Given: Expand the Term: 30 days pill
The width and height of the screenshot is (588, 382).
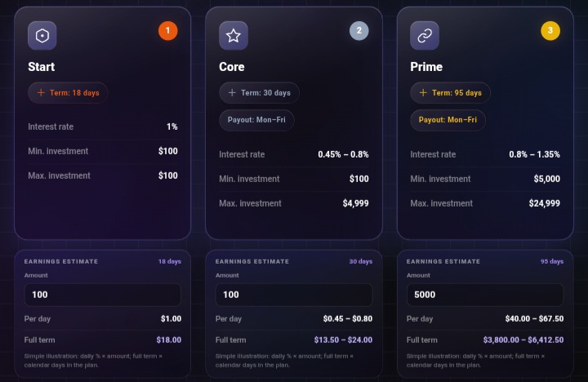Looking at the screenshot, I should tap(259, 92).
